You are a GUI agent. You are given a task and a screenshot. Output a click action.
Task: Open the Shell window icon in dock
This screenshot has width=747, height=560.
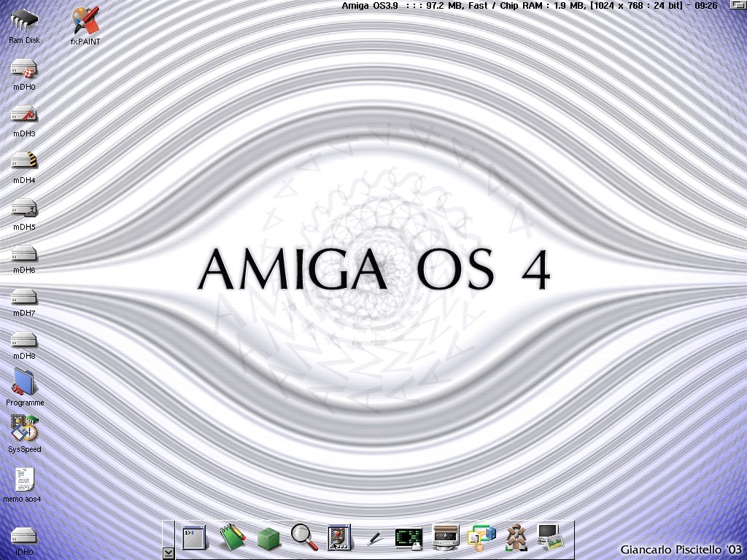[194, 538]
